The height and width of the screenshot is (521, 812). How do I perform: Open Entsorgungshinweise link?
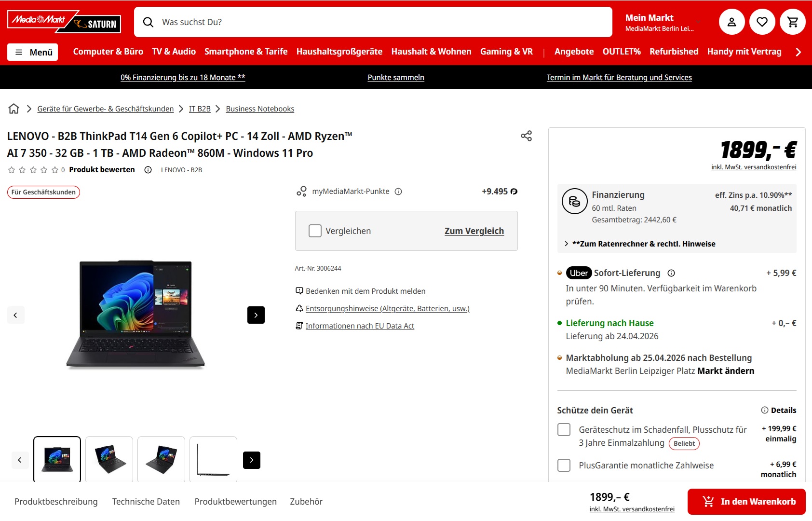(x=388, y=309)
